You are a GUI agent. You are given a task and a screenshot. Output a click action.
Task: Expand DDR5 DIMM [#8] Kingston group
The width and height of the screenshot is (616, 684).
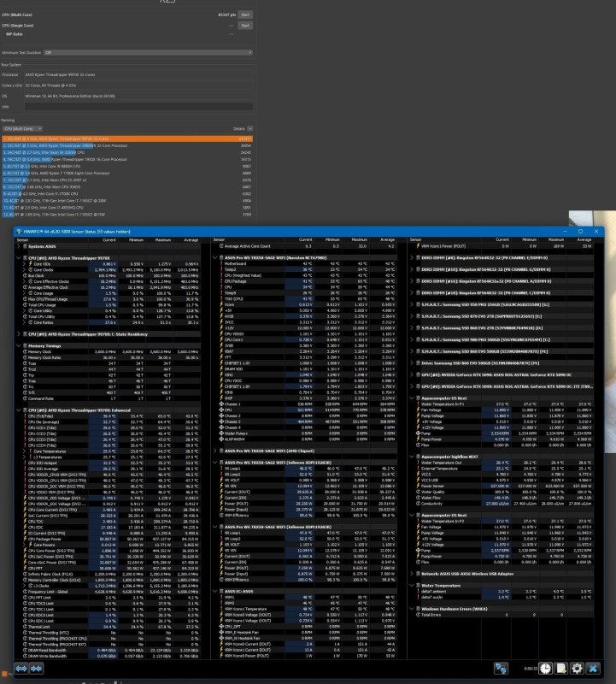pyautogui.click(x=412, y=258)
